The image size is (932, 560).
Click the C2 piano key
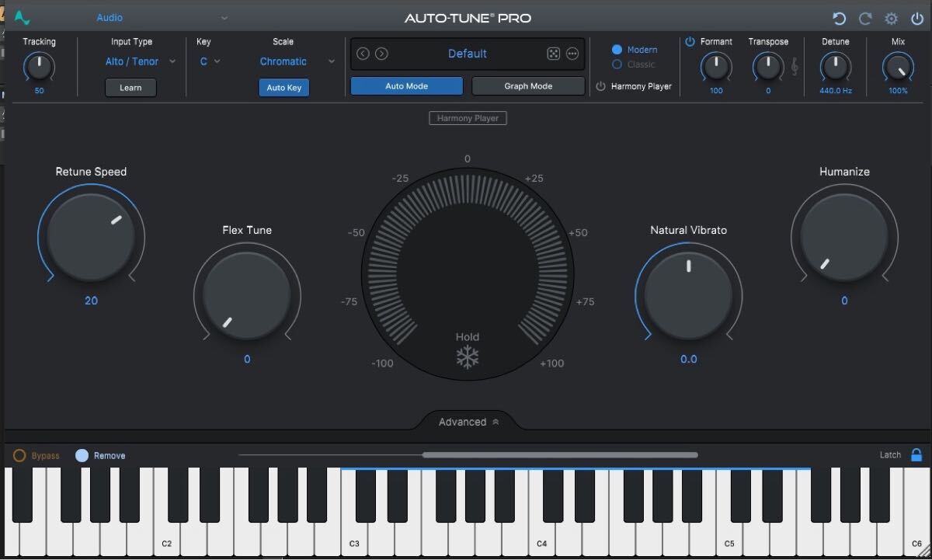coord(166,537)
